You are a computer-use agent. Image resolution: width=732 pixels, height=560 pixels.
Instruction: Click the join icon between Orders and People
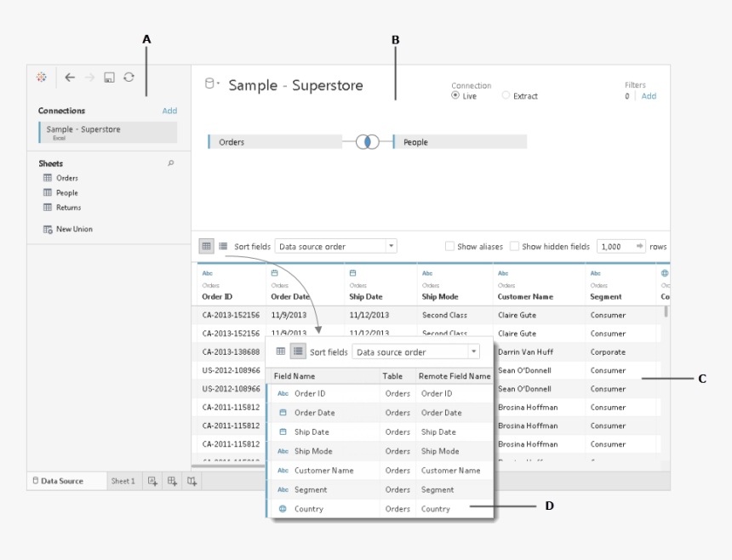click(368, 141)
